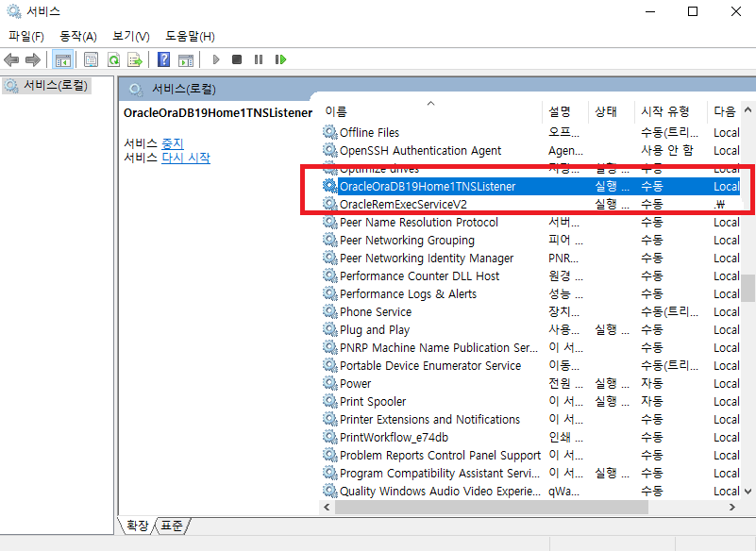Select the Portable Device Enumerator Service
This screenshot has height=551, width=756.
[x=430, y=365]
